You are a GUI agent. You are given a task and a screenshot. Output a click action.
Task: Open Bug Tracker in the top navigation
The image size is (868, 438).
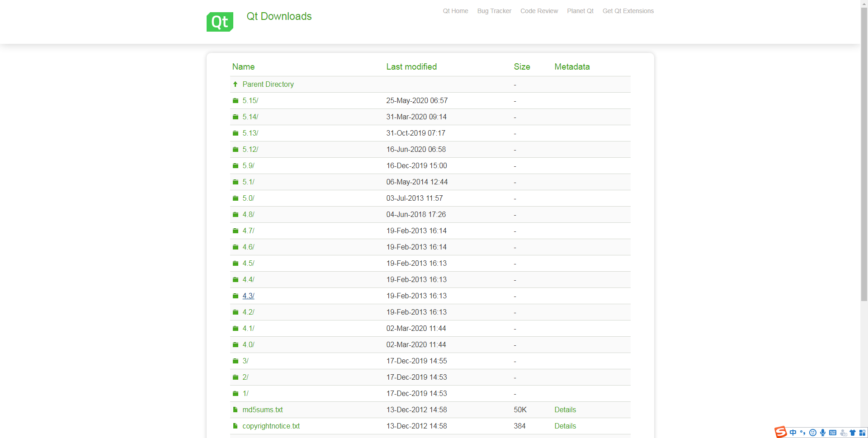point(494,11)
